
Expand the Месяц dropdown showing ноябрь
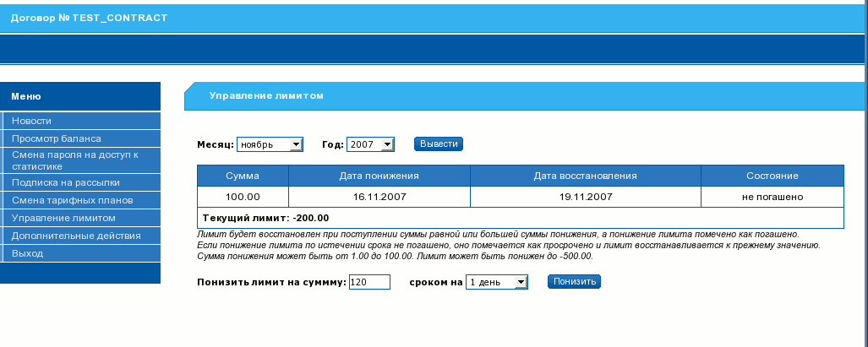(270, 145)
